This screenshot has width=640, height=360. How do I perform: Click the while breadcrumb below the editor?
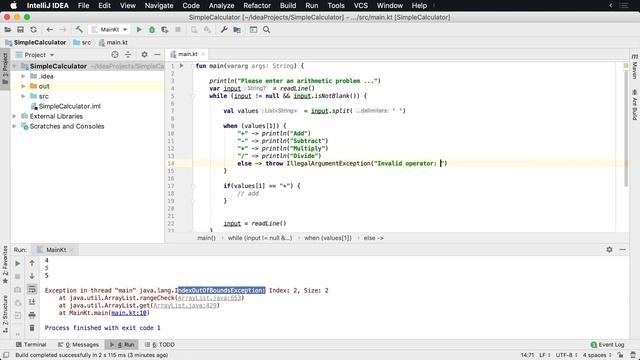click(260, 238)
